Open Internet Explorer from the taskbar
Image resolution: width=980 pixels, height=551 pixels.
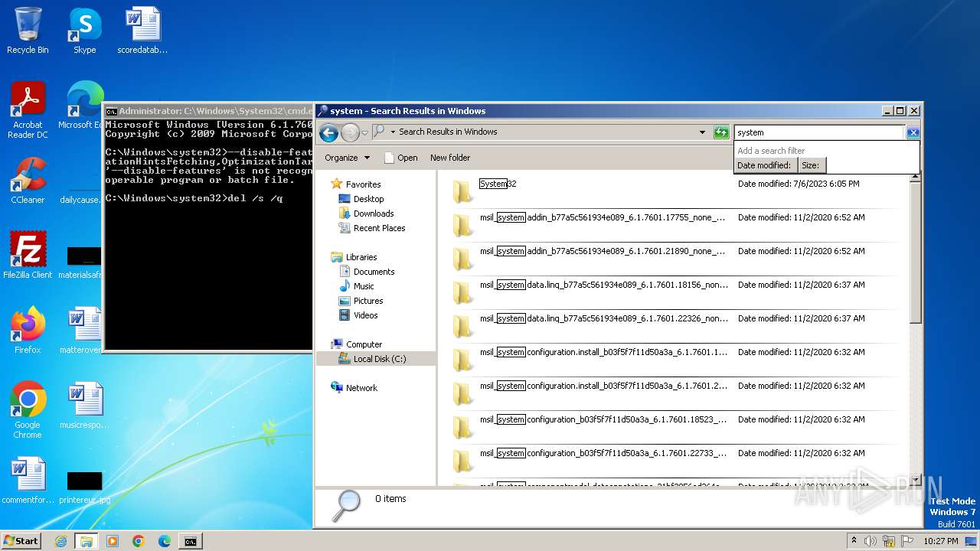point(60,541)
